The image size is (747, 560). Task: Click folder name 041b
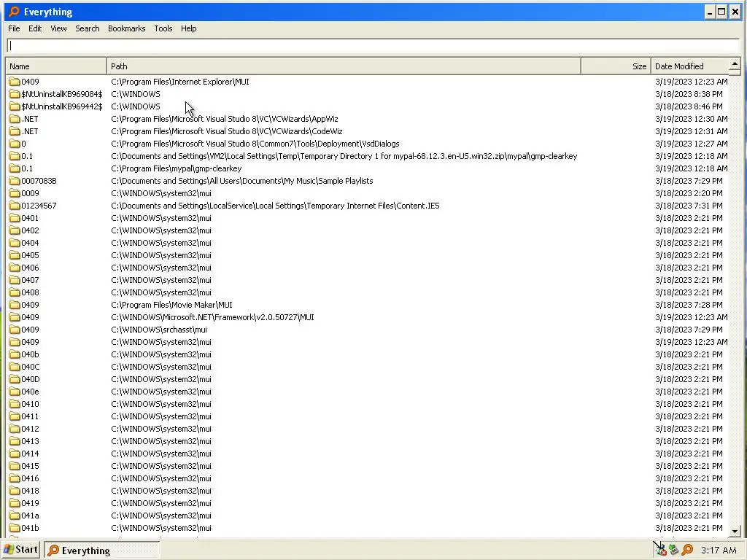coord(30,527)
